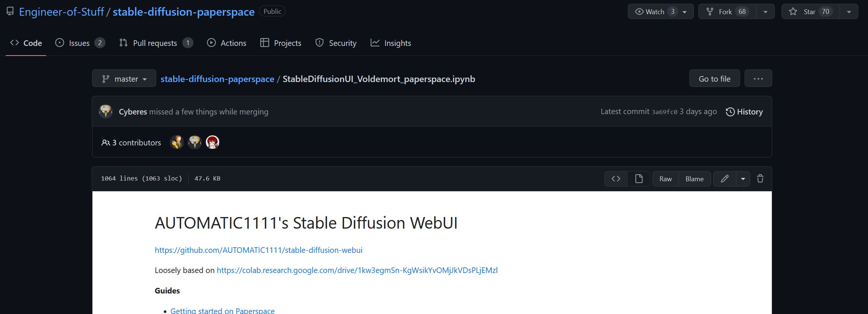Expand the edit options dropdown arrow
The image size is (868, 314).
[743, 179]
